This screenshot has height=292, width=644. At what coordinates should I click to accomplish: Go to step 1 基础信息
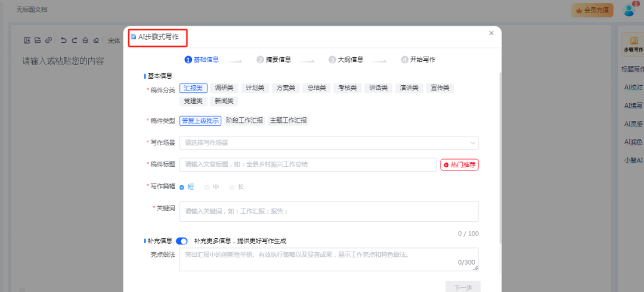click(202, 60)
